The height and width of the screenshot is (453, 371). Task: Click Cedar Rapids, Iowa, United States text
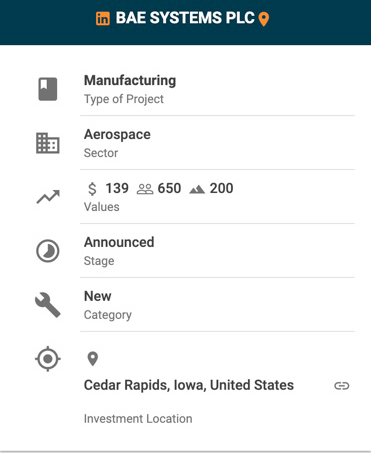[189, 385]
